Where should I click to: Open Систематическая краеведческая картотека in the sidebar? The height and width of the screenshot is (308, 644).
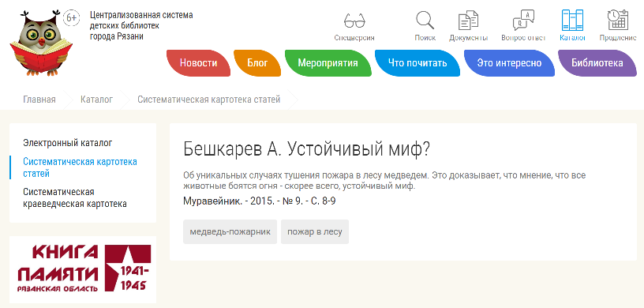[x=75, y=197]
